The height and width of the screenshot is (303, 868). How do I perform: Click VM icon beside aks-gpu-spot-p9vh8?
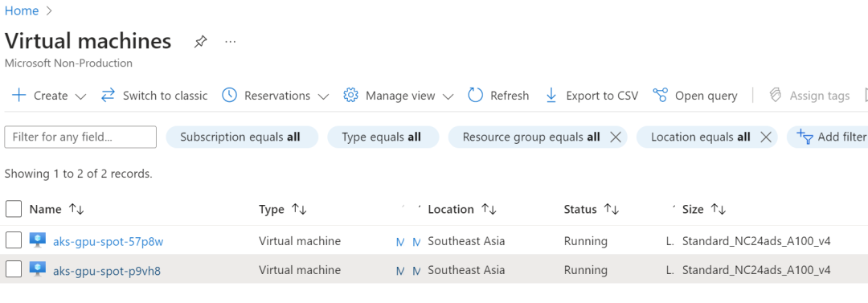[x=38, y=269]
